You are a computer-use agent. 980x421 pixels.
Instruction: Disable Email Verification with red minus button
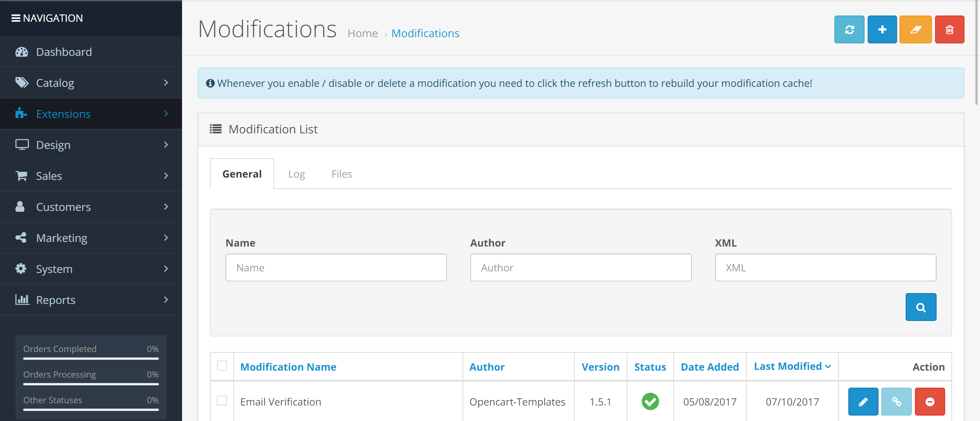point(930,402)
